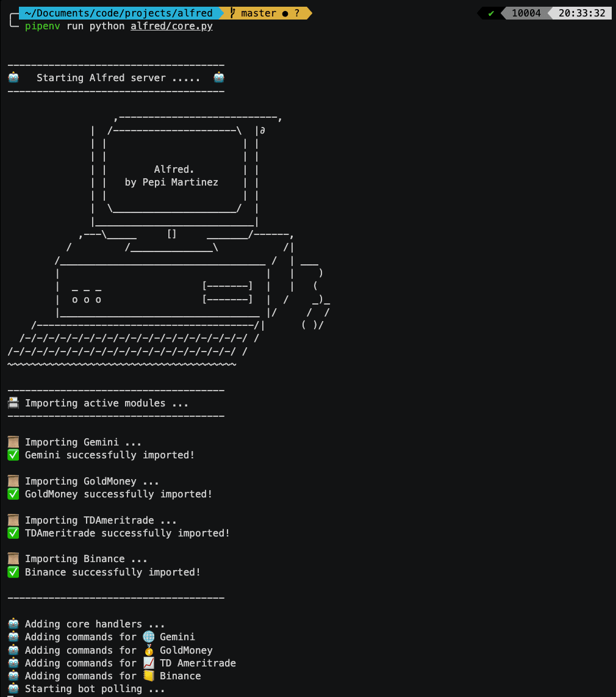This screenshot has height=697, width=616.
Task: Click the green checkmark for Binance successfully imported
Action: [13, 572]
